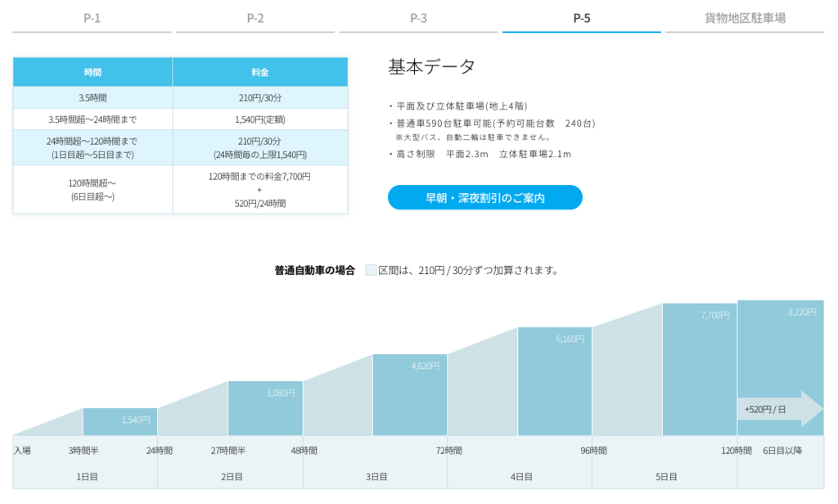This screenshot has width=838, height=504.
Task: Switch to the P-1 parking tab
Action: coord(91,16)
